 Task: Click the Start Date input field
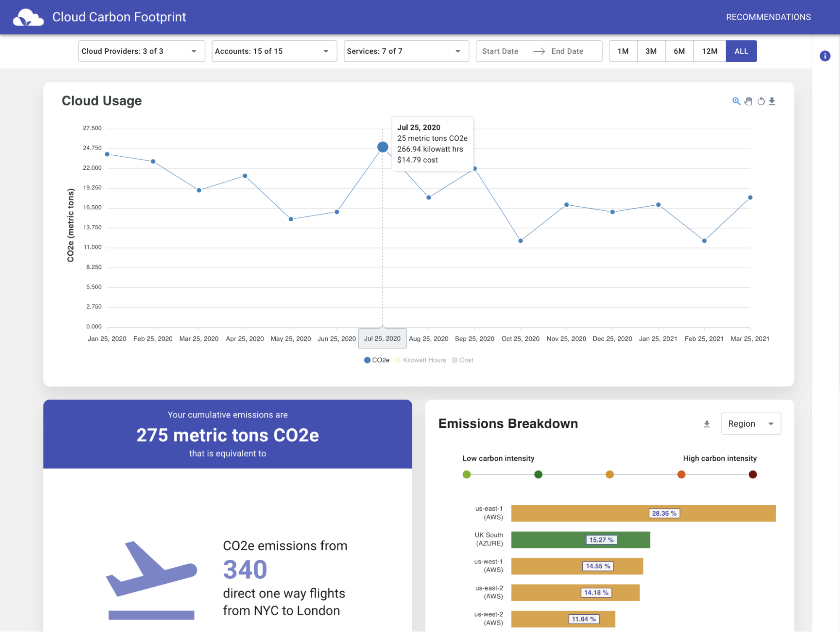pos(500,51)
